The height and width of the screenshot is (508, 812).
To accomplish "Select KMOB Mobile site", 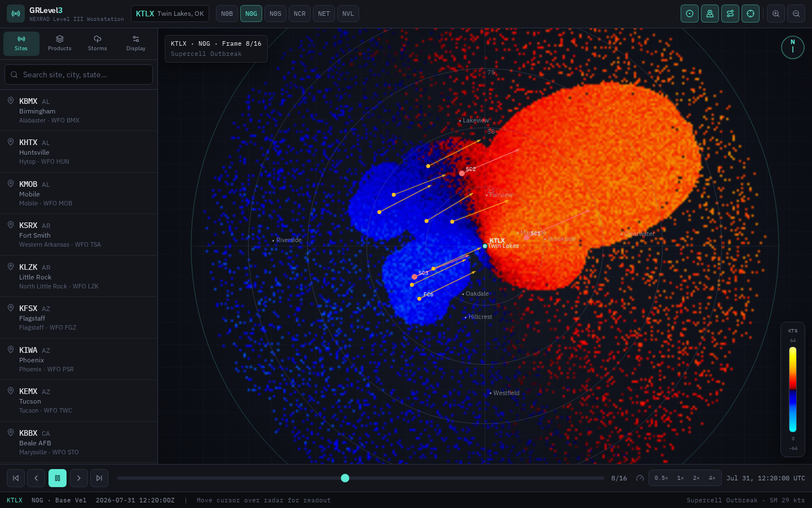I will [x=79, y=193].
